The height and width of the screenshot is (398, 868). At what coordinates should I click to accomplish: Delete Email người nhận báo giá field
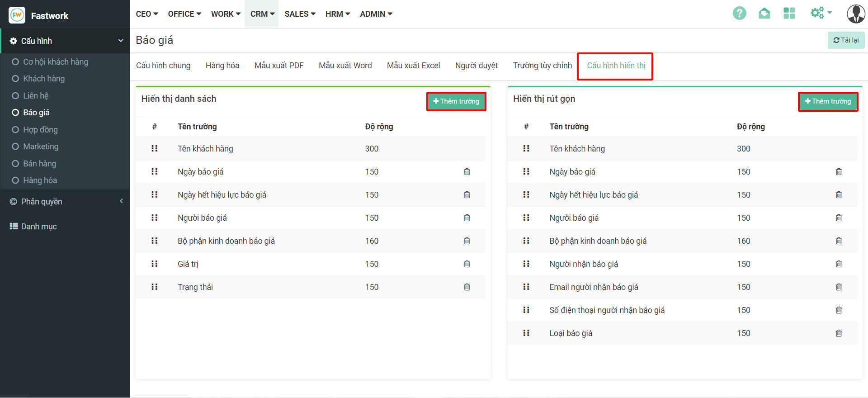[x=839, y=287]
